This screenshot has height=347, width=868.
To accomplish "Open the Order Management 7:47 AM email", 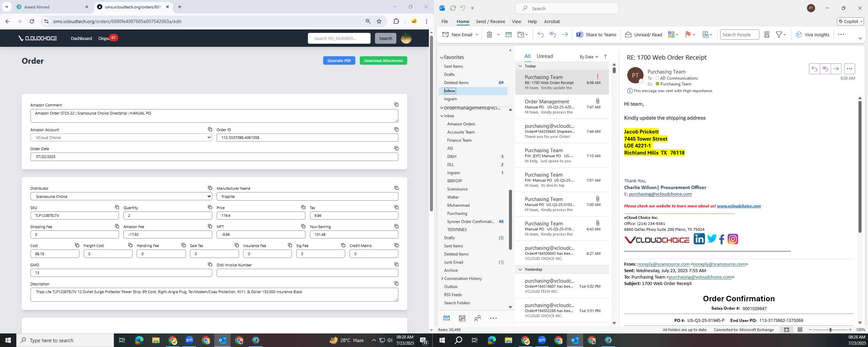I will [x=562, y=107].
